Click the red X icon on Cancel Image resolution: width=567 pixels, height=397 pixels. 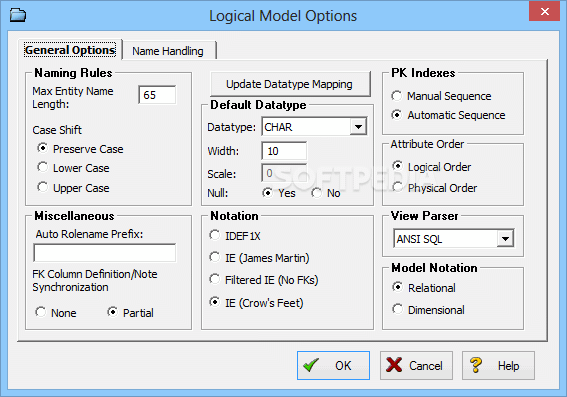394,365
